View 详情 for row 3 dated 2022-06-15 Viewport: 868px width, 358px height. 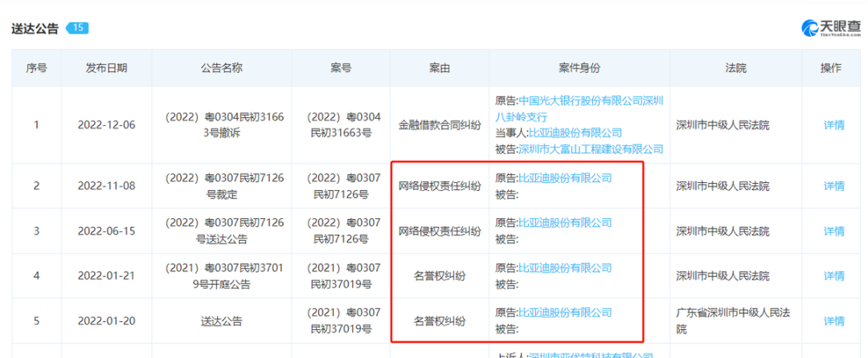click(833, 231)
